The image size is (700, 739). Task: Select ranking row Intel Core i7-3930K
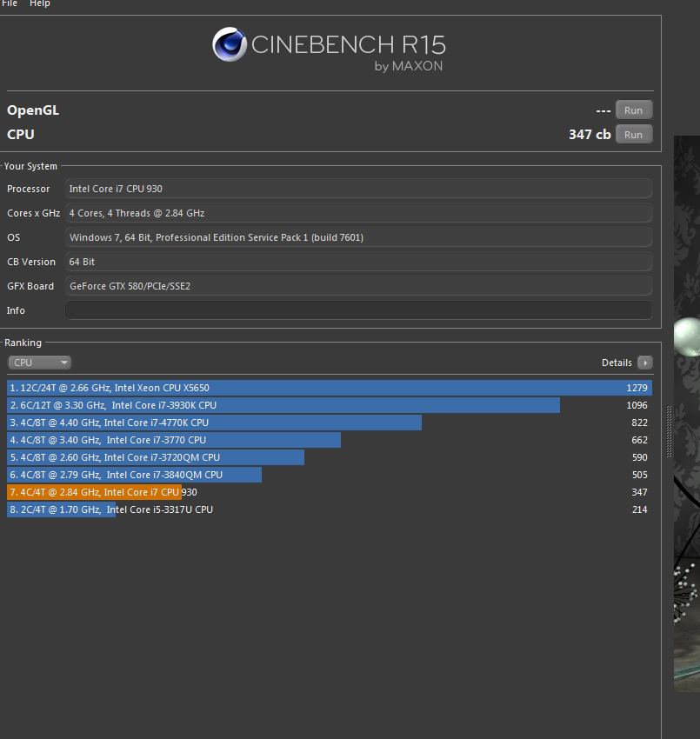(330, 405)
